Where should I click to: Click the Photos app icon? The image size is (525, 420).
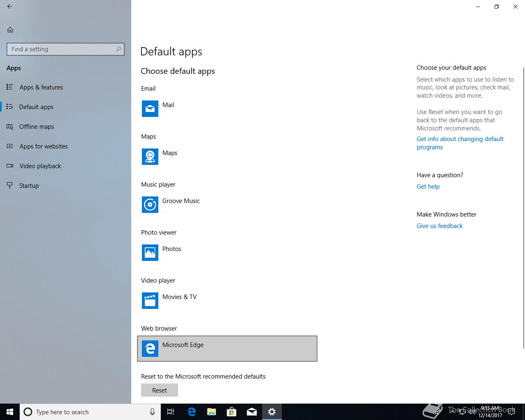pos(150,253)
